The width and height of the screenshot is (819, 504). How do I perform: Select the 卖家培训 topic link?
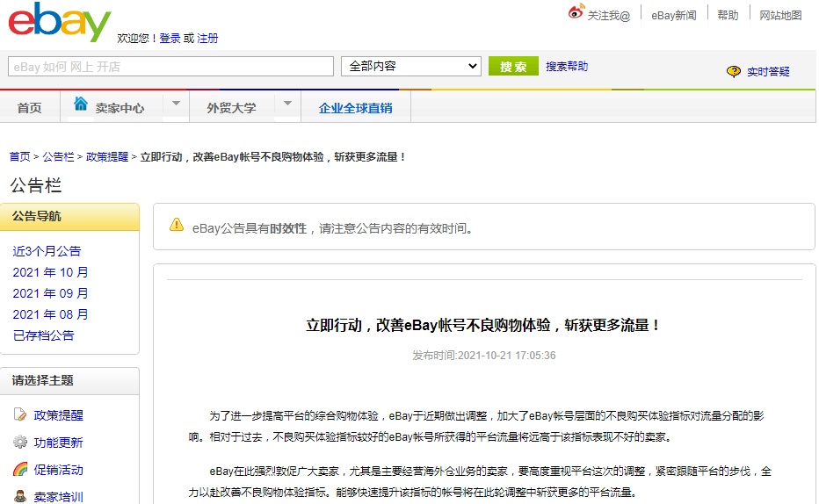pyautogui.click(x=59, y=497)
